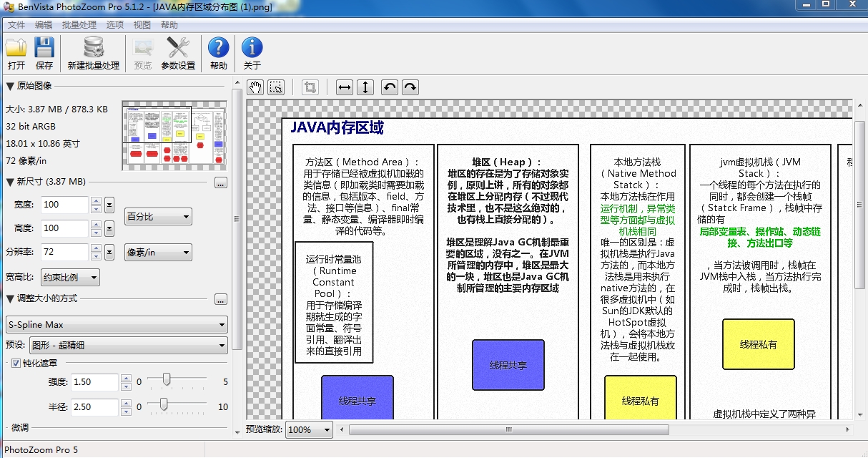Click the ... button beside 调整大小的方式
This screenshot has width=868, height=458.
coord(221,300)
